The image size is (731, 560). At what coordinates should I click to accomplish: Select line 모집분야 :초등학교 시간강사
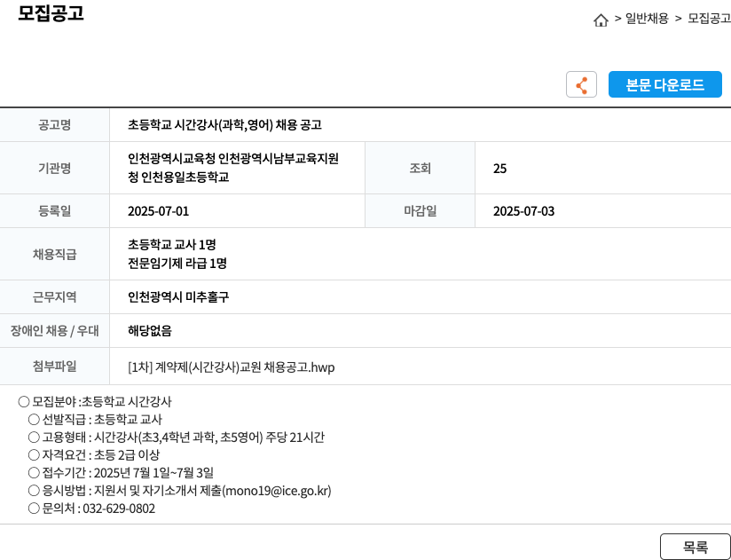pyautogui.click(x=95, y=401)
